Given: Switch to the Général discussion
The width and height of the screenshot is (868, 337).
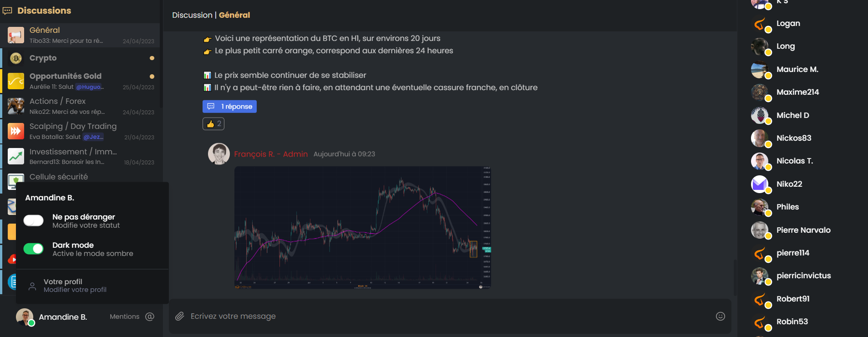Looking at the screenshot, I should (80, 35).
